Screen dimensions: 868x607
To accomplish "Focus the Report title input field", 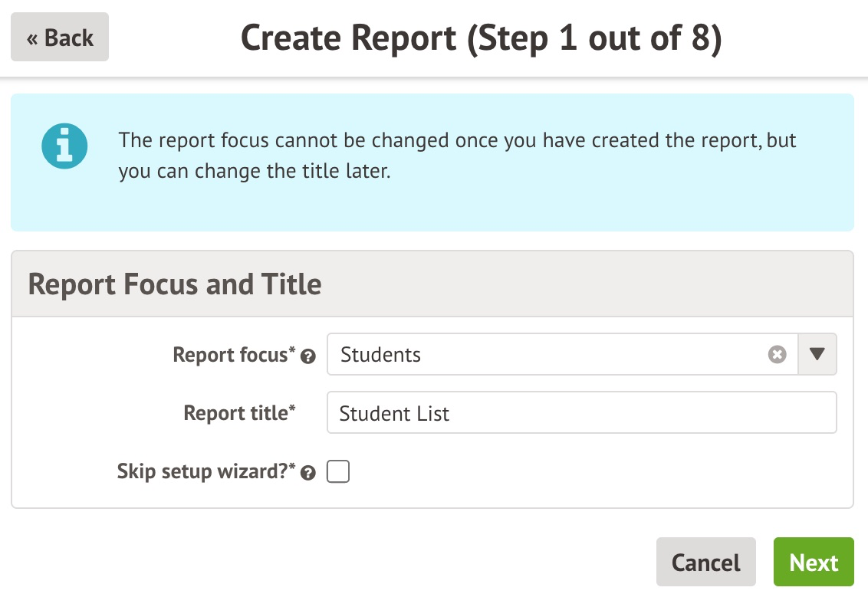I will [x=581, y=413].
